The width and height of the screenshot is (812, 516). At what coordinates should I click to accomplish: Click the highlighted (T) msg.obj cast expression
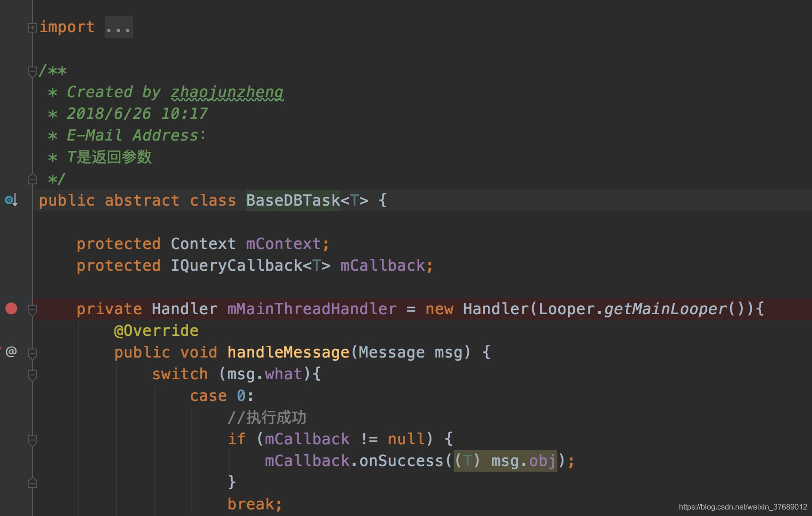(x=505, y=461)
